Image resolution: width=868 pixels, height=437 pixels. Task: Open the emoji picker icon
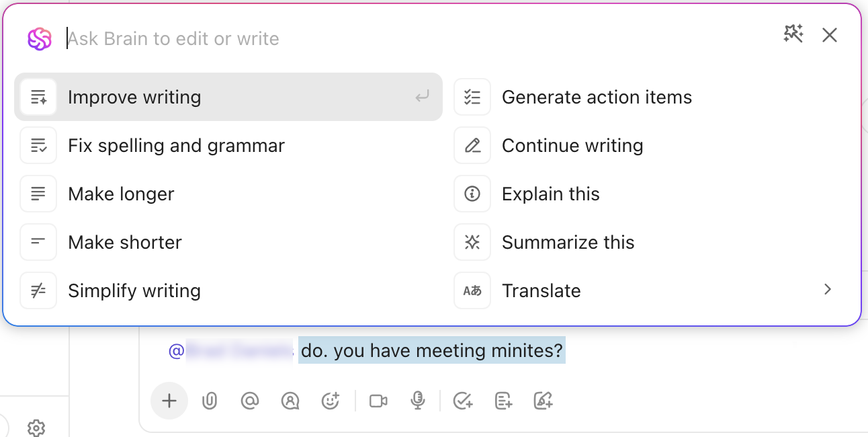tap(331, 401)
